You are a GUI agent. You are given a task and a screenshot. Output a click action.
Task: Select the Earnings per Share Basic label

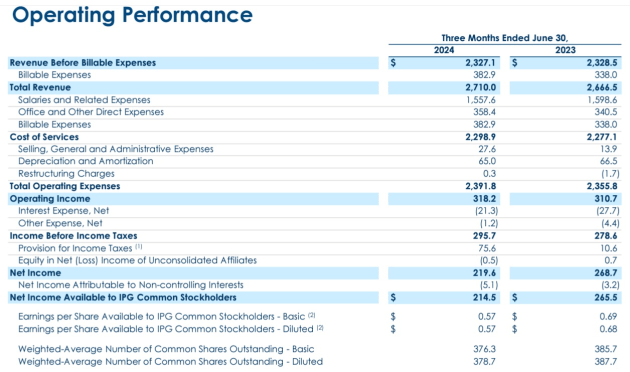166,317
